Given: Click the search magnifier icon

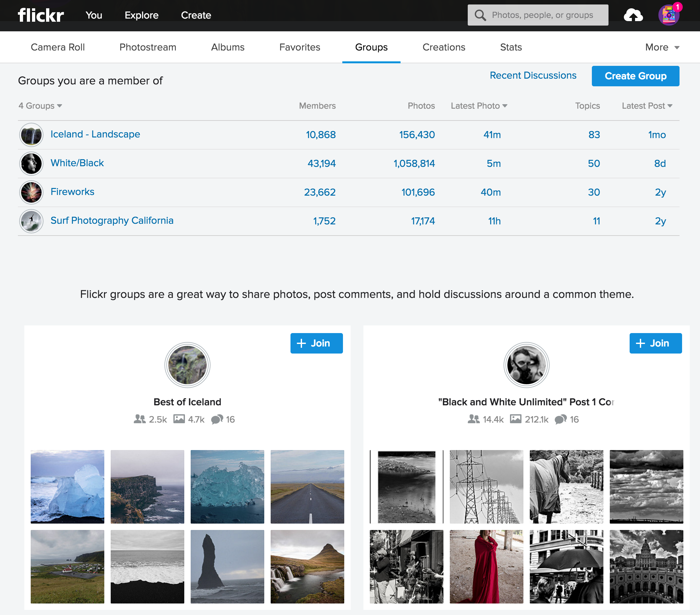Looking at the screenshot, I should tap(480, 15).
